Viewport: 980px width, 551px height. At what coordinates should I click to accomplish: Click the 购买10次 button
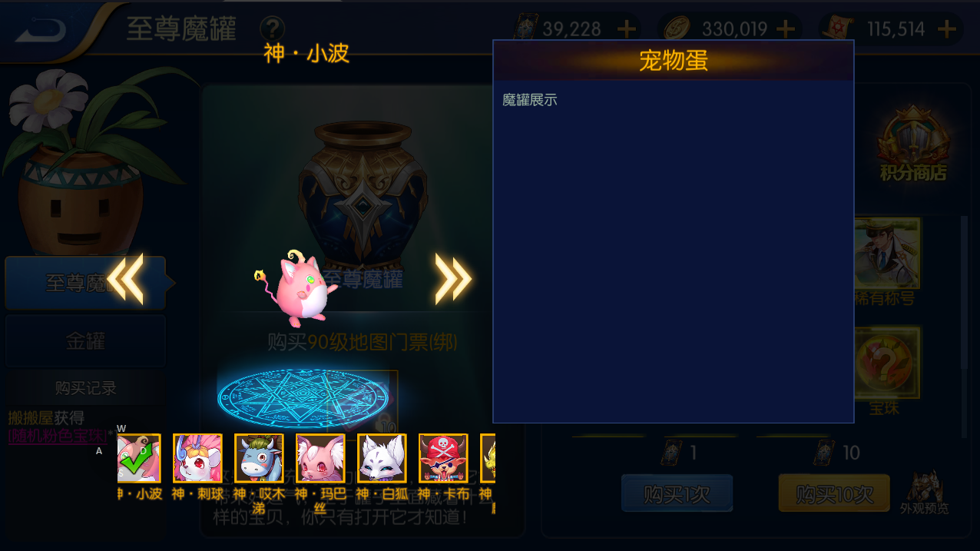tap(834, 493)
